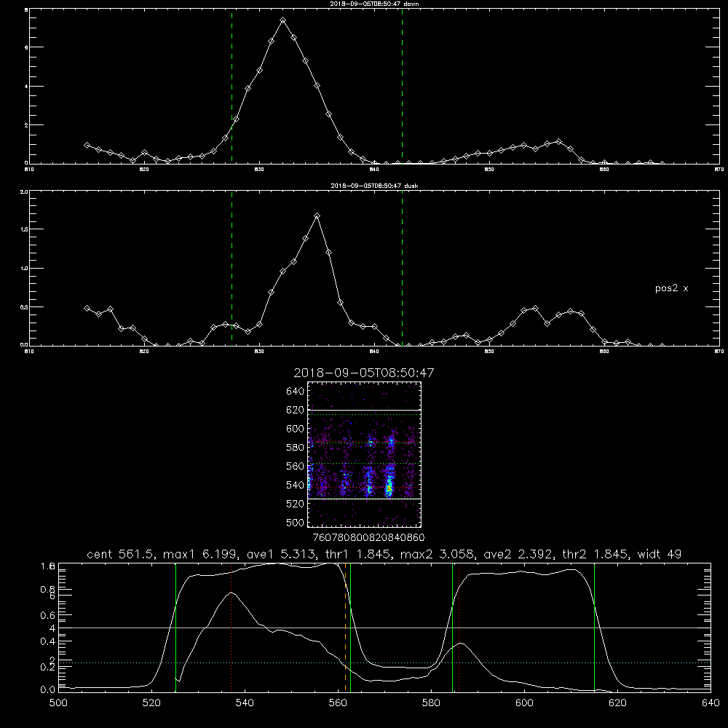728x728 pixels.
Task: Click the red dotted line at 537 in bottom plot
Action: pyautogui.click(x=232, y=628)
